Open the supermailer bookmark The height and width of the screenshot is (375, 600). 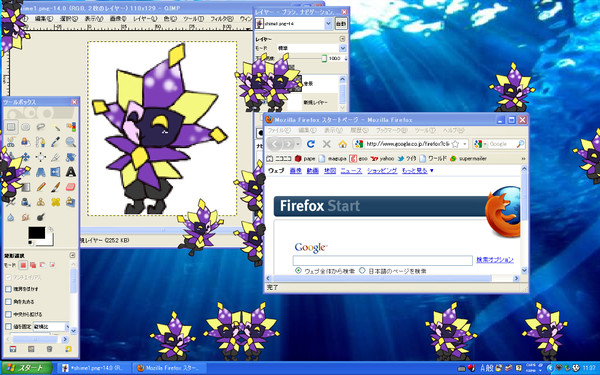coord(469,158)
